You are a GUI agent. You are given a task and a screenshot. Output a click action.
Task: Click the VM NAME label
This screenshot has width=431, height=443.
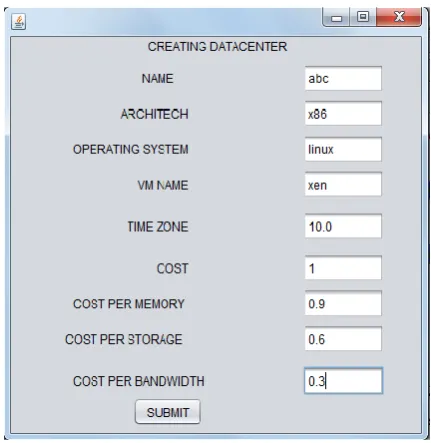point(163,185)
